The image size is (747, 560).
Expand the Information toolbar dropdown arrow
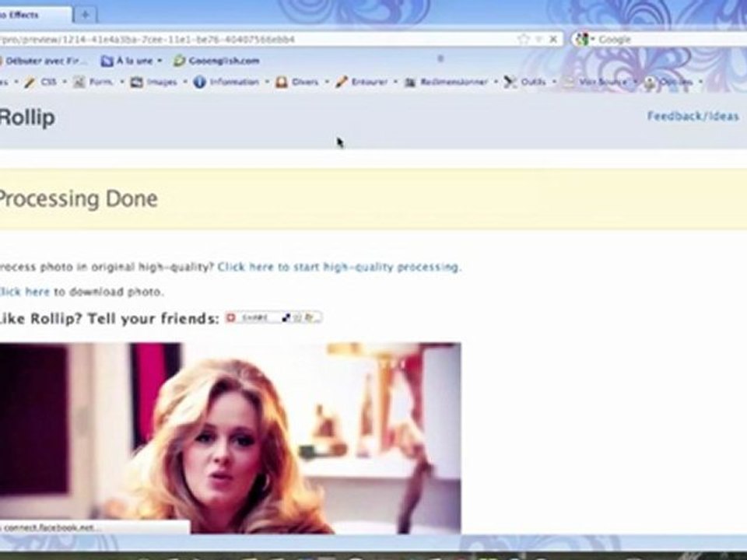click(267, 82)
